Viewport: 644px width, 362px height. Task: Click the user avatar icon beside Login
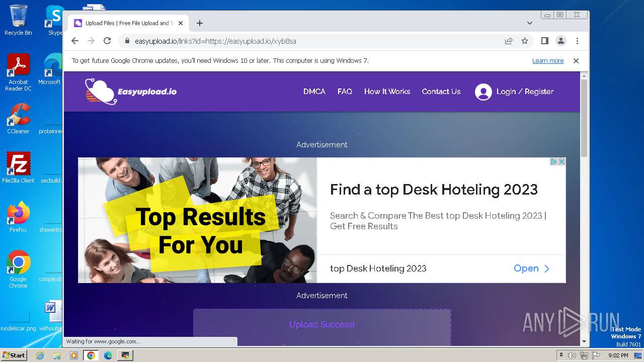483,92
